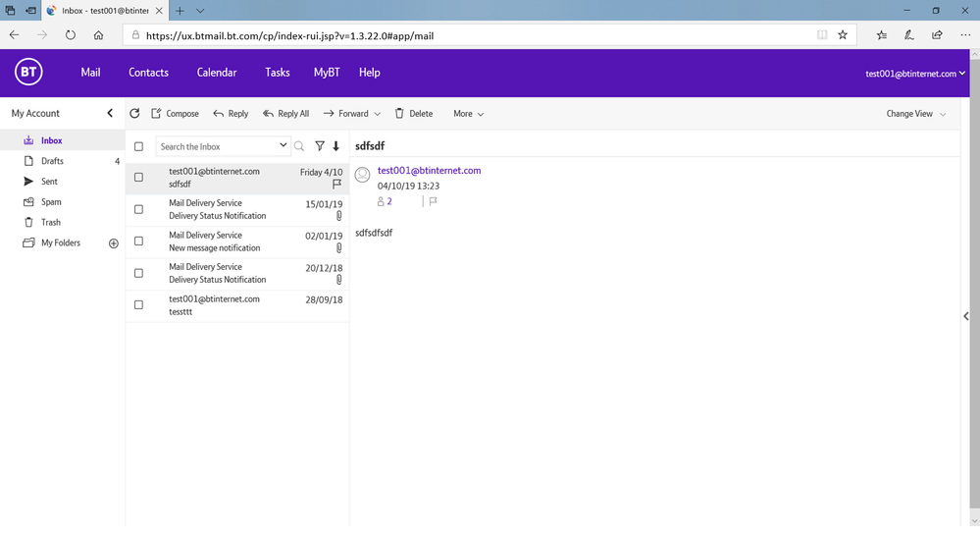The height and width of the screenshot is (538, 980).
Task: Click the BT logo
Action: pyautogui.click(x=28, y=73)
